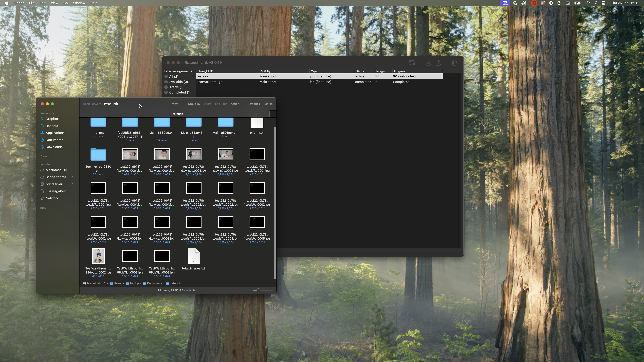The width and height of the screenshot is (644, 362).
Task: Adjust the icon size slider in Finder
Action: (258, 290)
